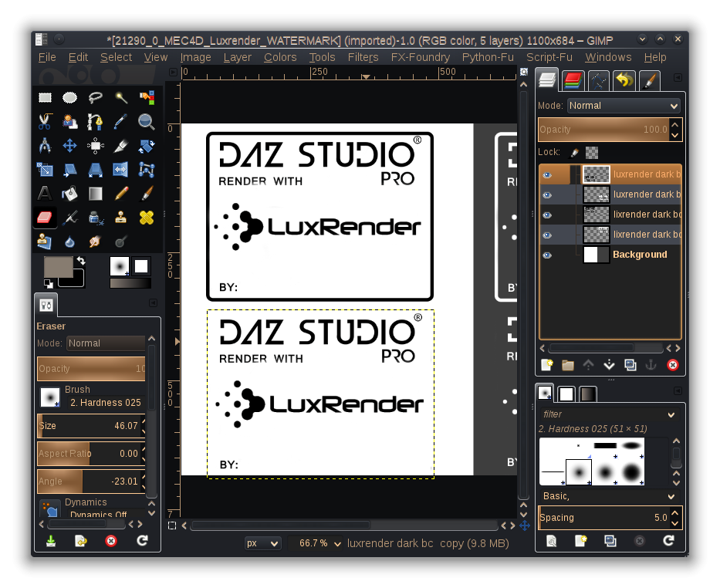Swap foreground and background colors
This screenshot has width=720, height=588.
tap(81, 261)
